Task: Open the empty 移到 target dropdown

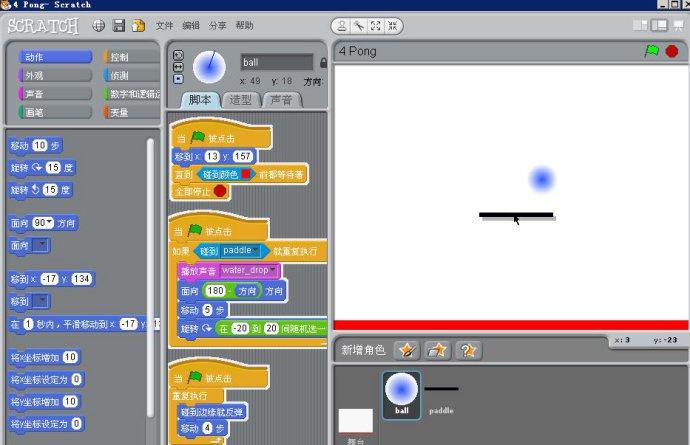Action: (x=40, y=301)
